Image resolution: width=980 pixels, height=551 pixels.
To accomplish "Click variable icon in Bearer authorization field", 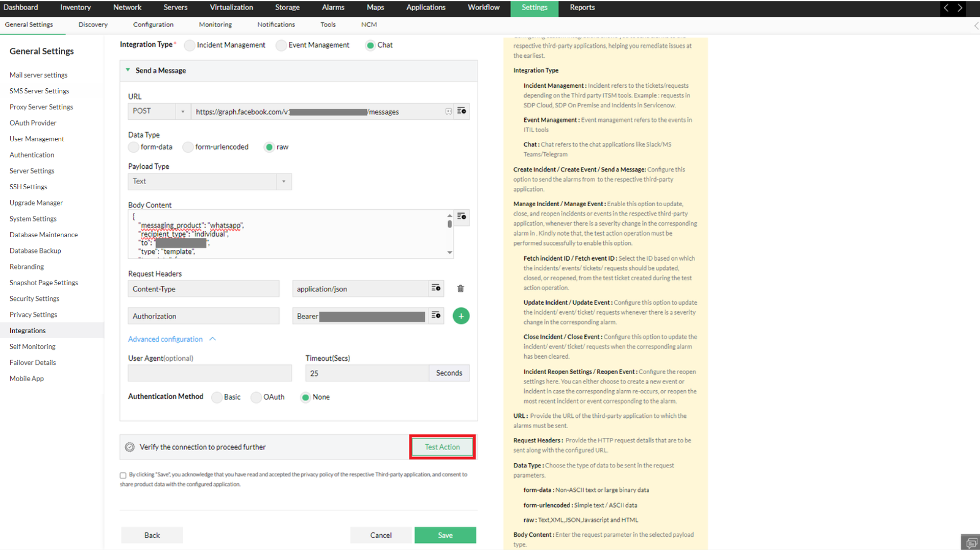I will (x=436, y=316).
